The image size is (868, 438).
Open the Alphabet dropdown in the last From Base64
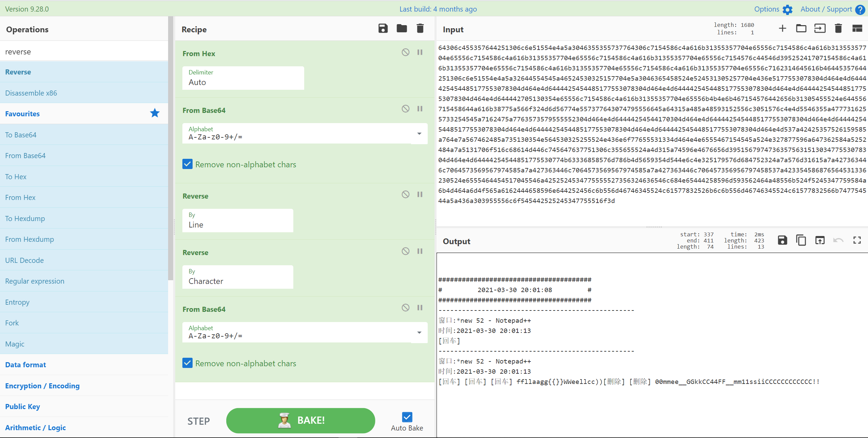tap(419, 333)
